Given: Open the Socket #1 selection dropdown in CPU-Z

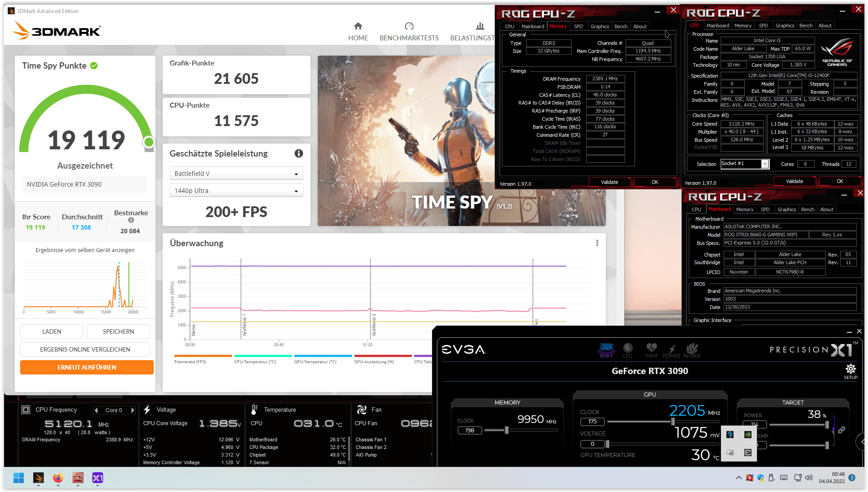Looking at the screenshot, I should pos(744,164).
